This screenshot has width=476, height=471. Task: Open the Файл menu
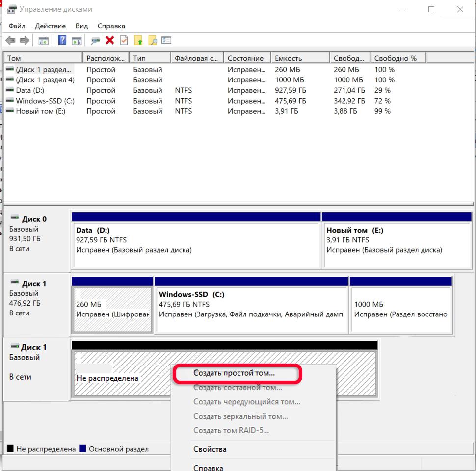(x=17, y=26)
